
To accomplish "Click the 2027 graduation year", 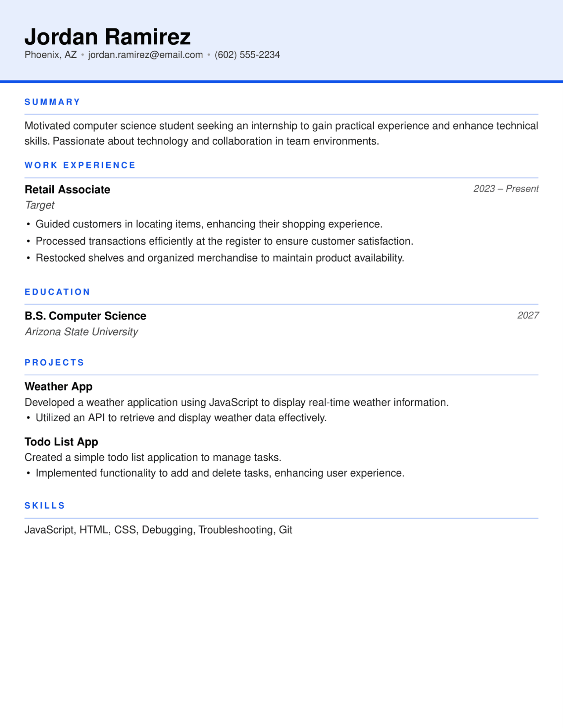I will 528,315.
